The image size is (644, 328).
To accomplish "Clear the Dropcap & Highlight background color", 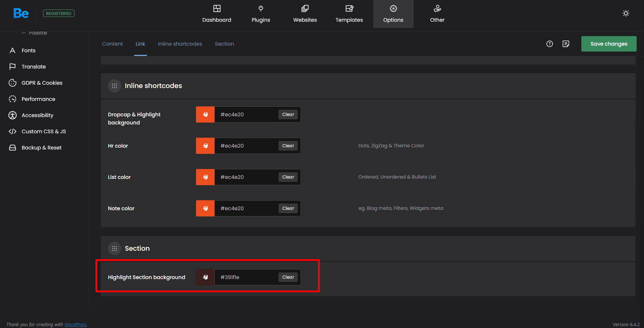I will click(288, 114).
